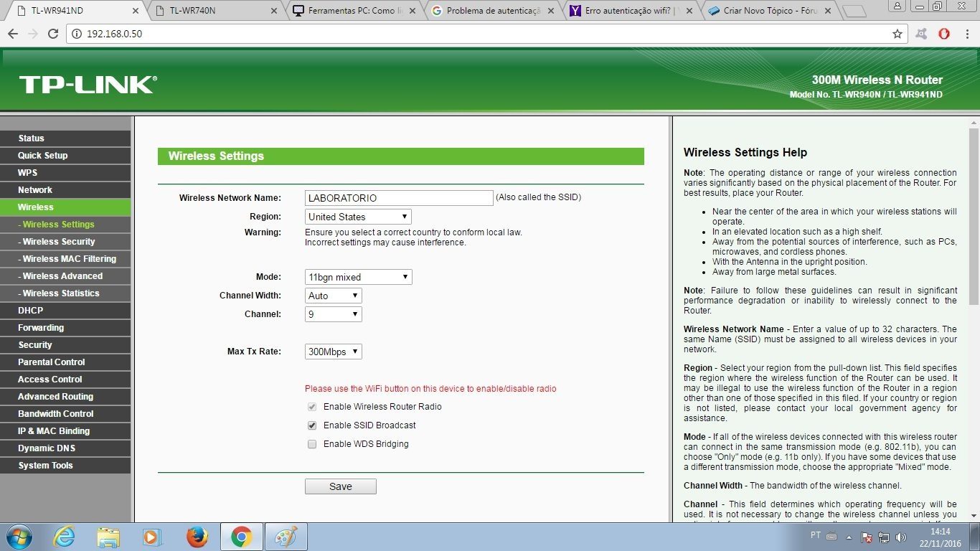The width and height of the screenshot is (980, 551).
Task: Open the Security sidebar menu
Action: (65, 345)
